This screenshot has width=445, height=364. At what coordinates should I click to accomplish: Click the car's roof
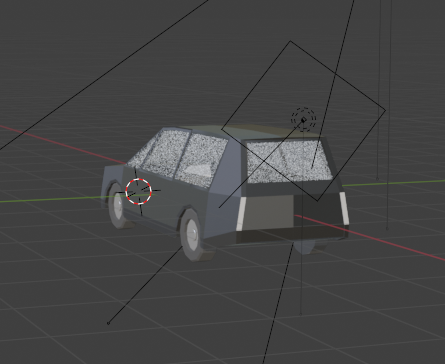(x=253, y=132)
